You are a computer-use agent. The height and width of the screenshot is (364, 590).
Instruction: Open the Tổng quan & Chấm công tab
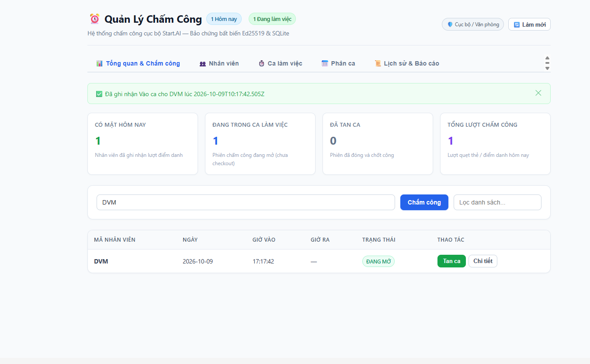click(138, 63)
